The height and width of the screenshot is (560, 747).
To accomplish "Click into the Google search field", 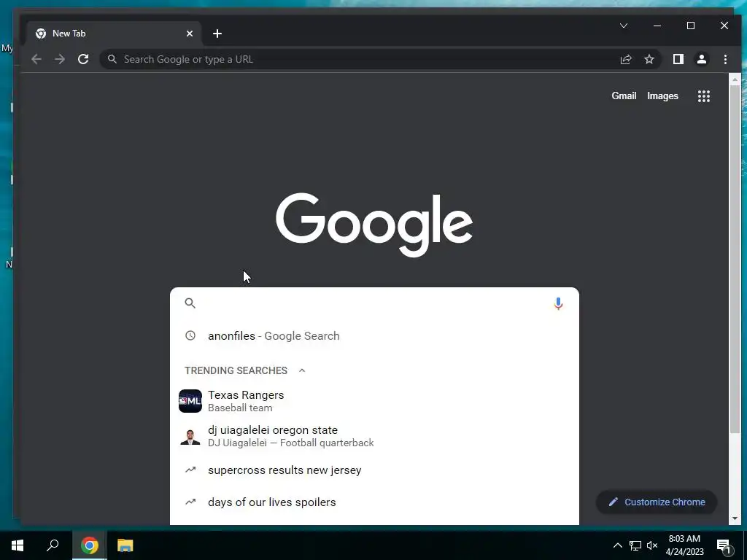I will point(374,303).
